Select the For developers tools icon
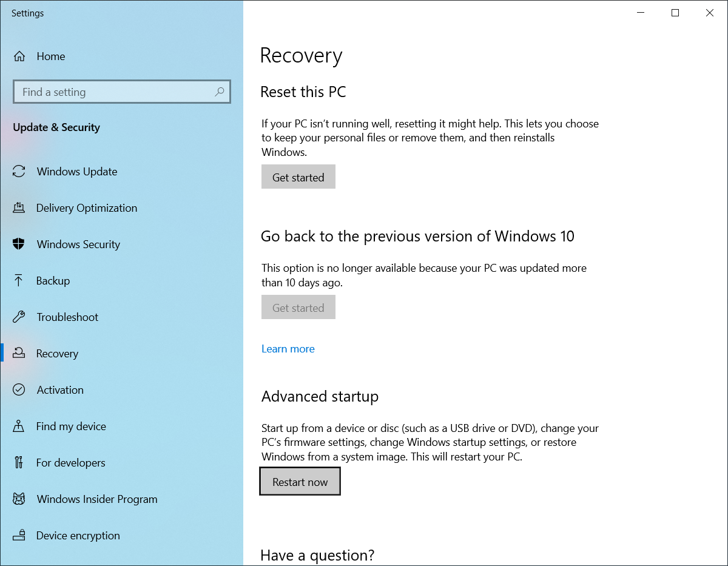The height and width of the screenshot is (566, 728). pyautogui.click(x=19, y=463)
